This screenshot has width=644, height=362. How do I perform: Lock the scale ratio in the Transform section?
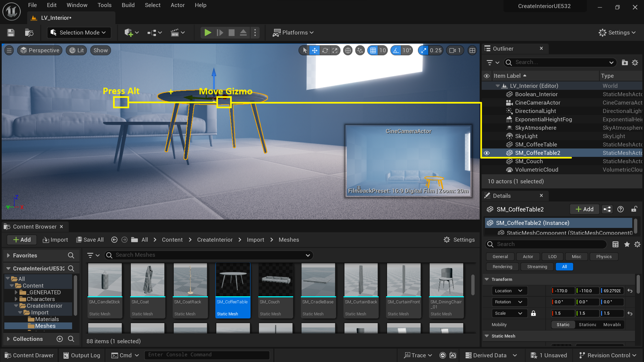click(534, 313)
